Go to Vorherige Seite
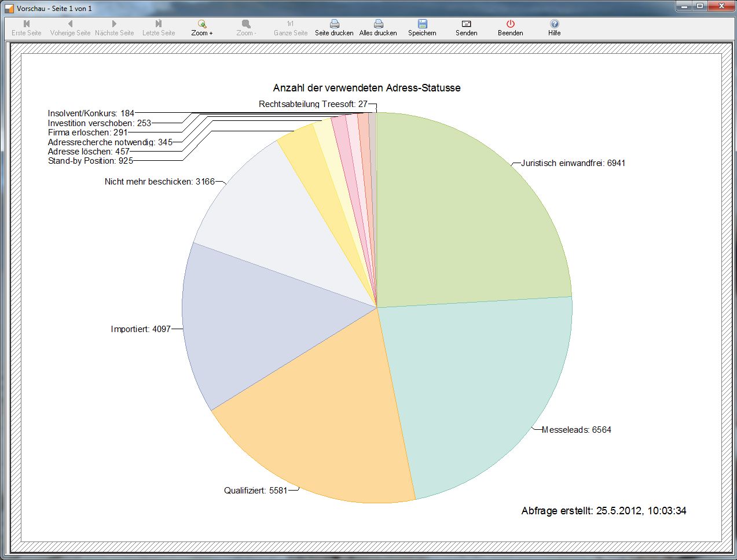The height and width of the screenshot is (560, 737). pyautogui.click(x=70, y=24)
